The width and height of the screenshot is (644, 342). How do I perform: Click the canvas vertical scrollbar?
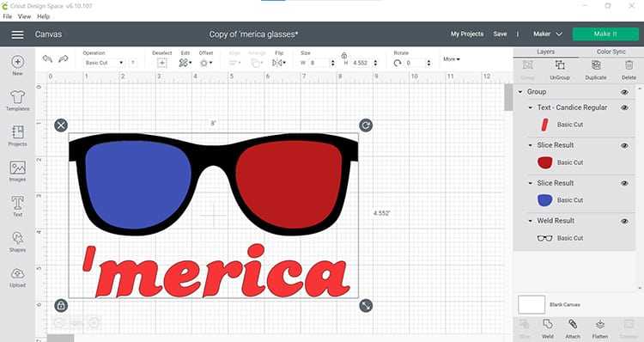point(508,97)
